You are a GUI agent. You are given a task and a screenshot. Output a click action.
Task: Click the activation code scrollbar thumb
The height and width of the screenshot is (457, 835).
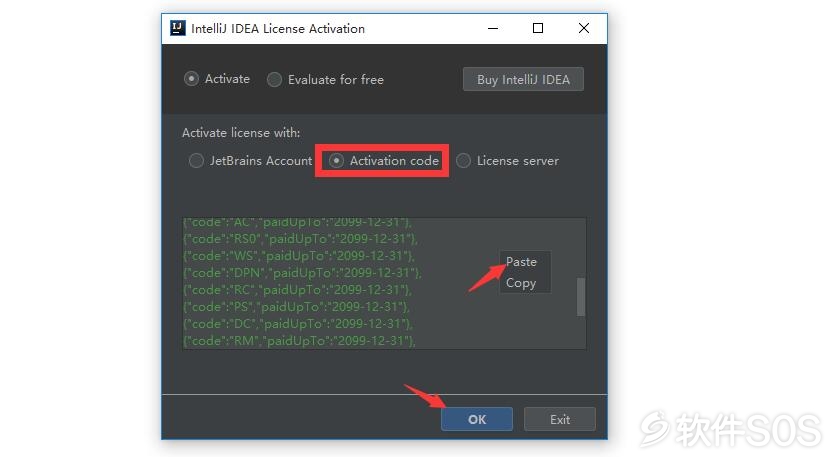click(581, 297)
